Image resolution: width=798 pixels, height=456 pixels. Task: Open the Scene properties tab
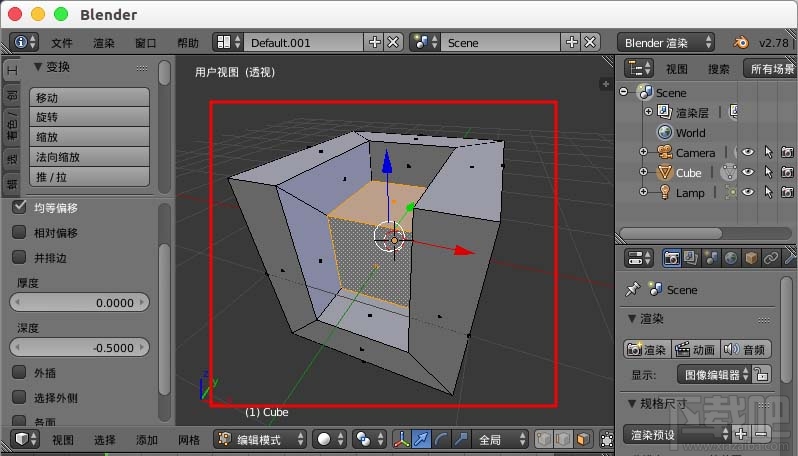tap(711, 258)
